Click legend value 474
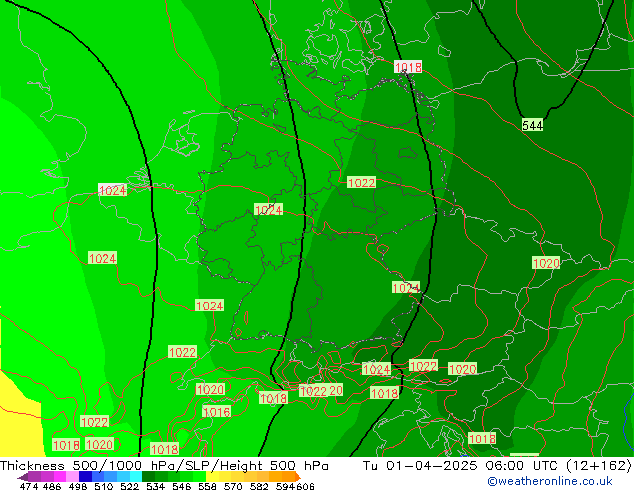This screenshot has width=634, height=490. [29, 486]
